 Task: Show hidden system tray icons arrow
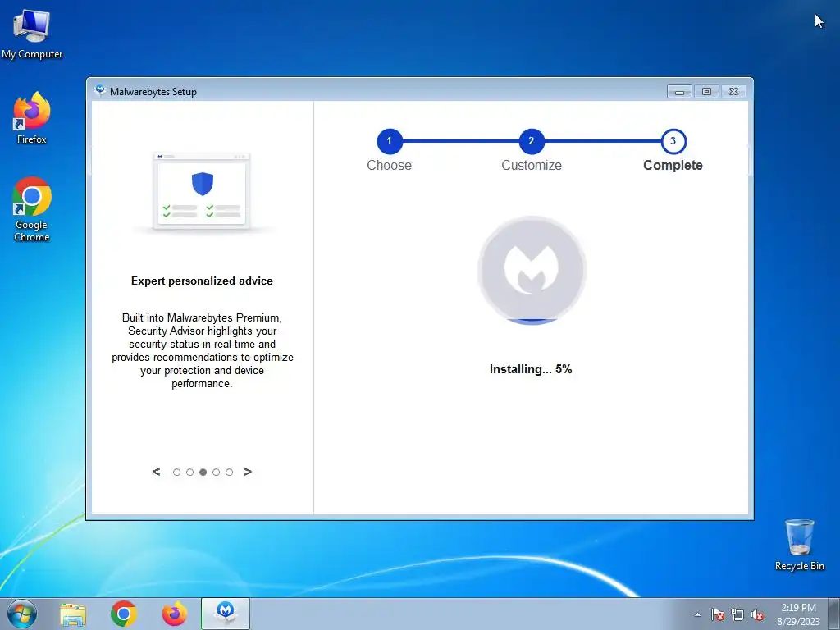[x=697, y=614]
